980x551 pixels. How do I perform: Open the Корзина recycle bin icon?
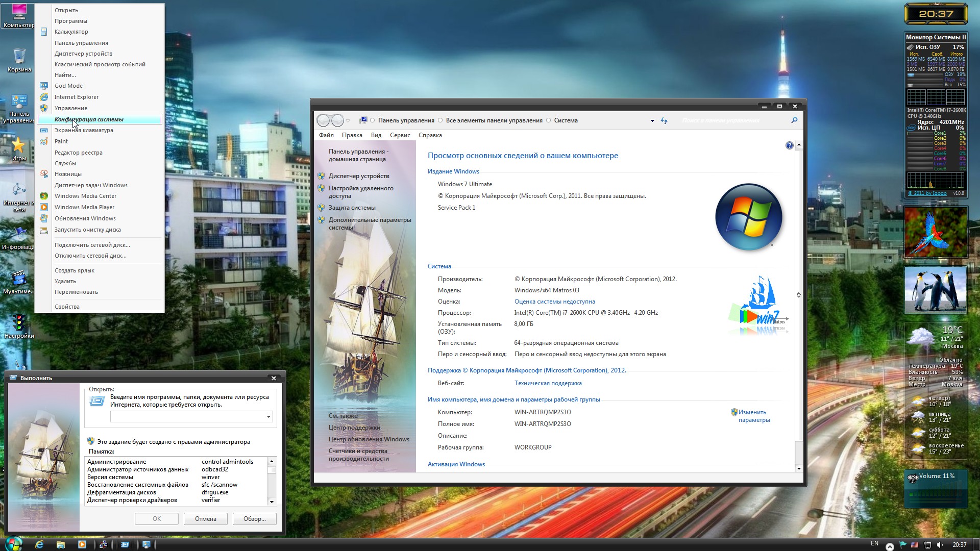tap(19, 60)
